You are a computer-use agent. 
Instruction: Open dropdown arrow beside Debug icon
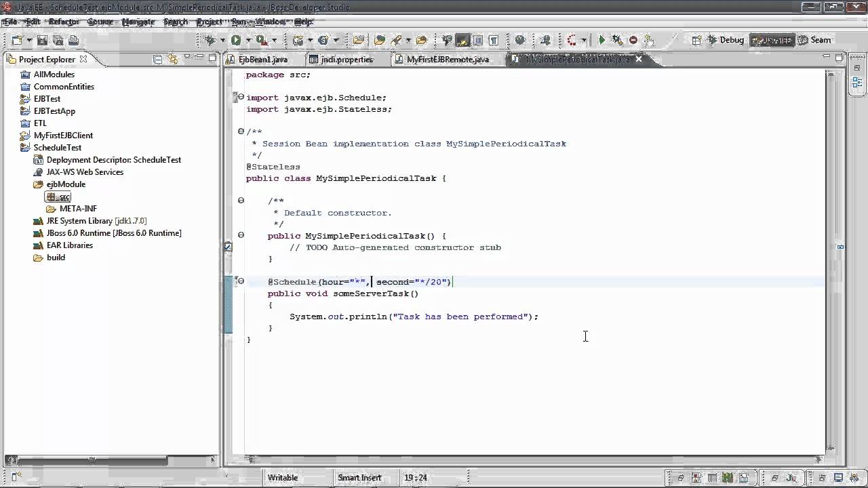pyautogui.click(x=222, y=41)
